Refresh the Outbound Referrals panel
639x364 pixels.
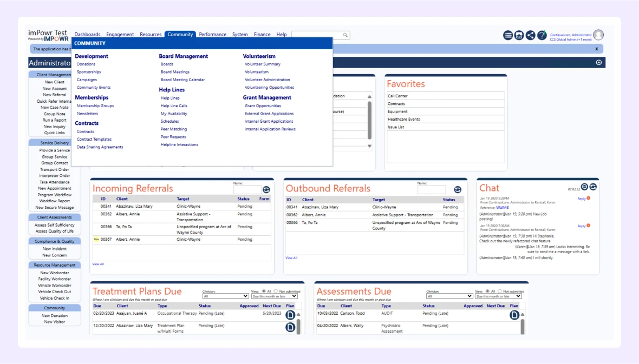click(458, 190)
